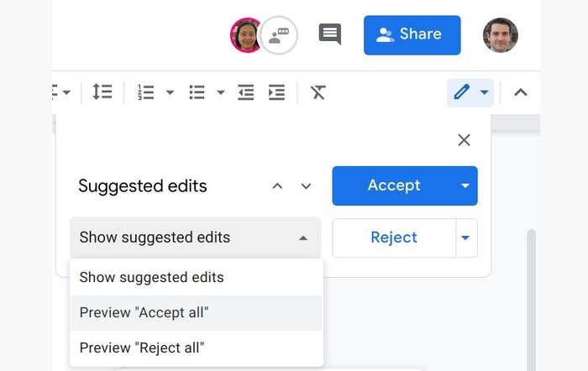The image size is (588, 371).
Task: Close the Suggested edits panel
Action: [464, 140]
